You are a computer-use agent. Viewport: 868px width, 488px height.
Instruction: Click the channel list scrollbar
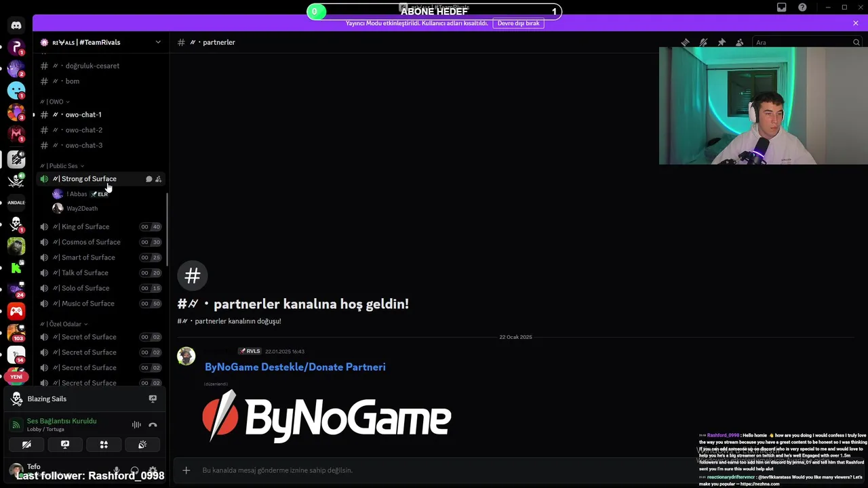[x=167, y=228]
